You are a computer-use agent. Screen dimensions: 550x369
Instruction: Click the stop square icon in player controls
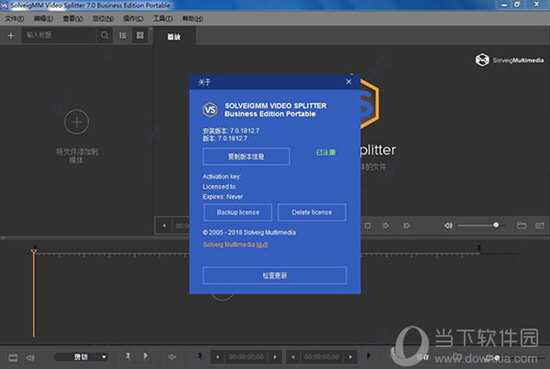[x=368, y=226]
